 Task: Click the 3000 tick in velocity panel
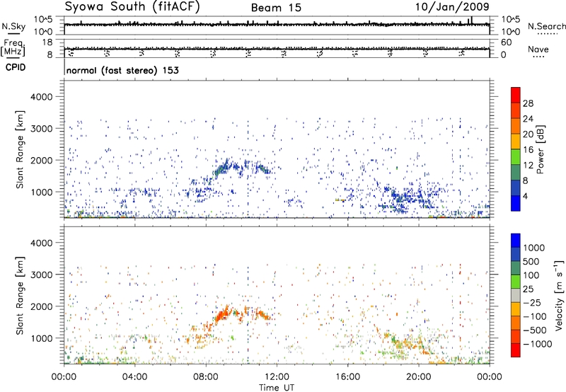tap(41, 275)
